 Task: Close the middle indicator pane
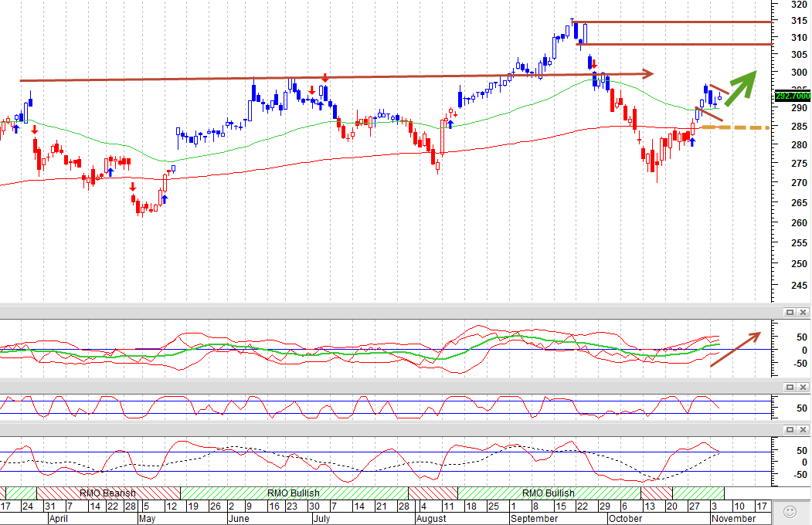(803, 388)
